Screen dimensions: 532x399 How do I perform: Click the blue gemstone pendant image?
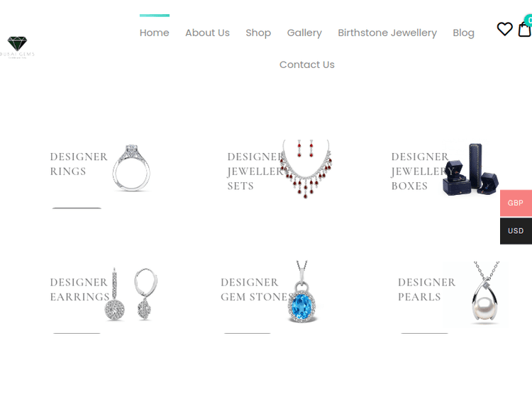[x=302, y=291]
